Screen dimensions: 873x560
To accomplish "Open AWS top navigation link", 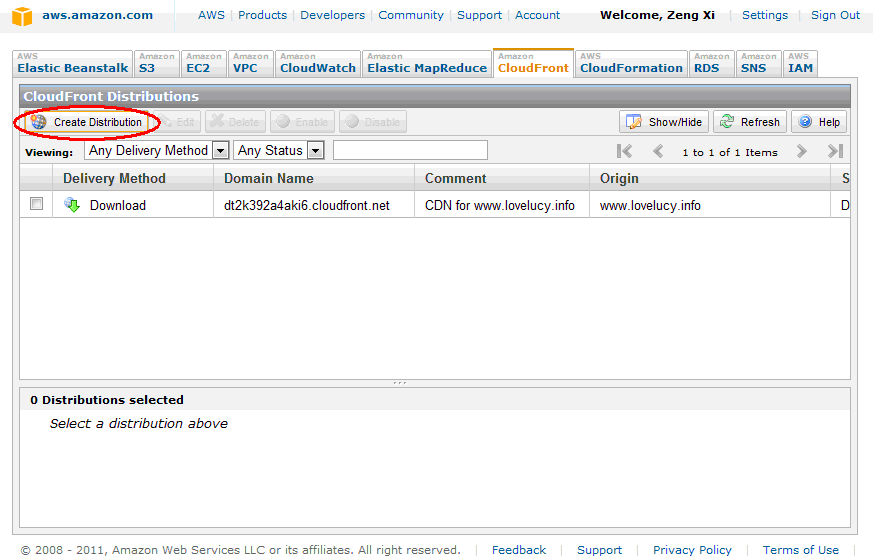I will (x=212, y=15).
